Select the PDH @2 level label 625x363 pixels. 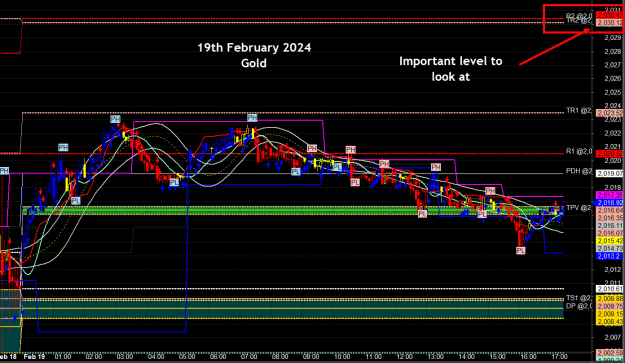tap(579, 171)
